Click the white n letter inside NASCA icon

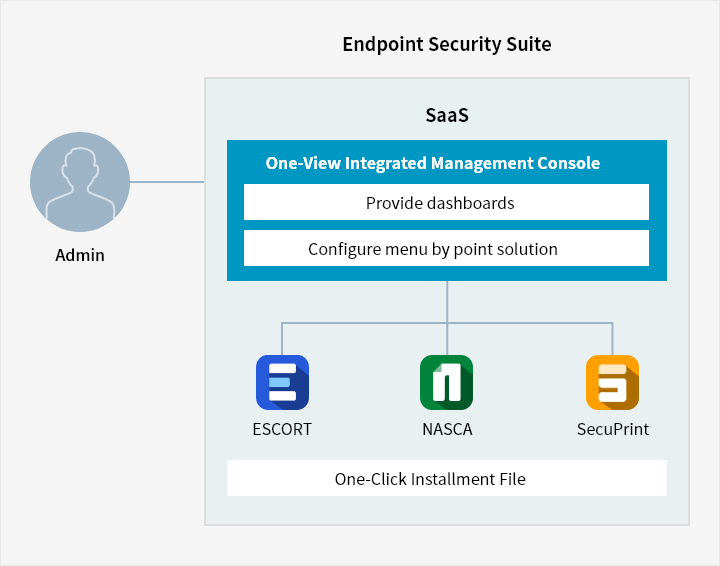tap(446, 382)
